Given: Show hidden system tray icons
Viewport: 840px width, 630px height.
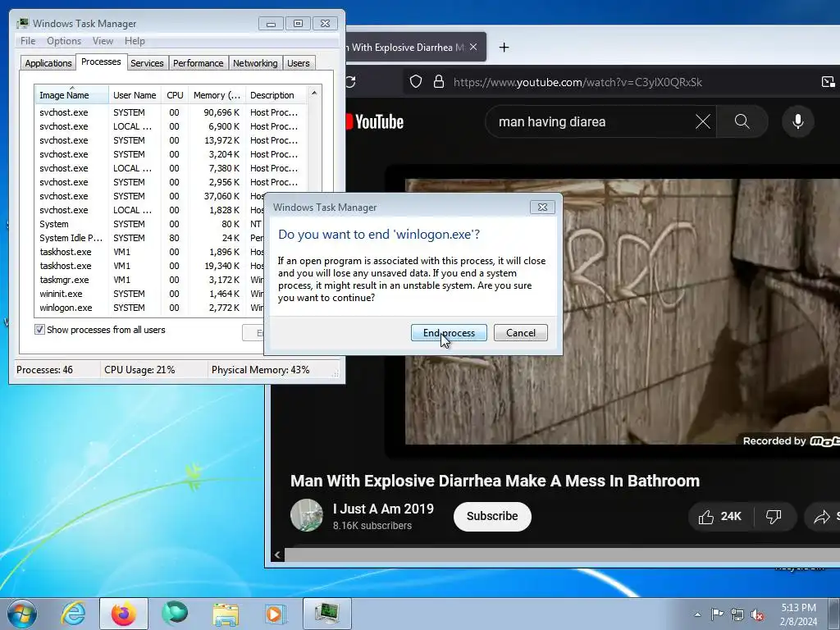Looking at the screenshot, I should (x=697, y=614).
